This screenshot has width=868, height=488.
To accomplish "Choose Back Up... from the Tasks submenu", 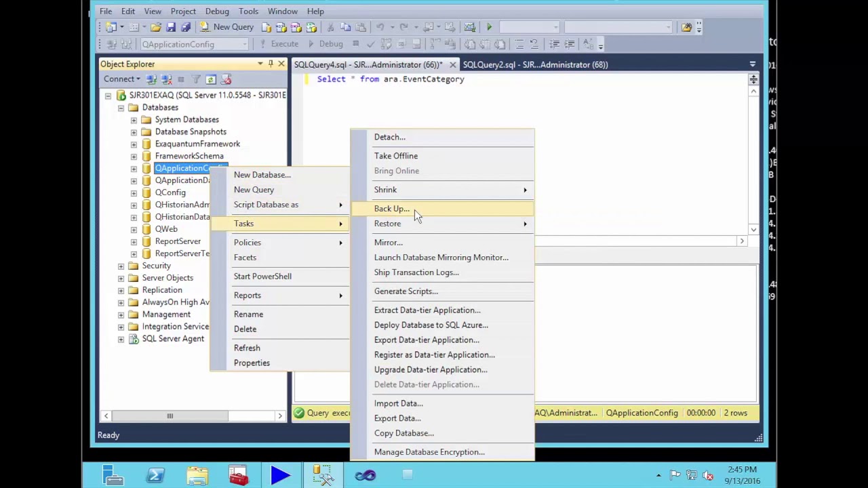I will (443, 209).
